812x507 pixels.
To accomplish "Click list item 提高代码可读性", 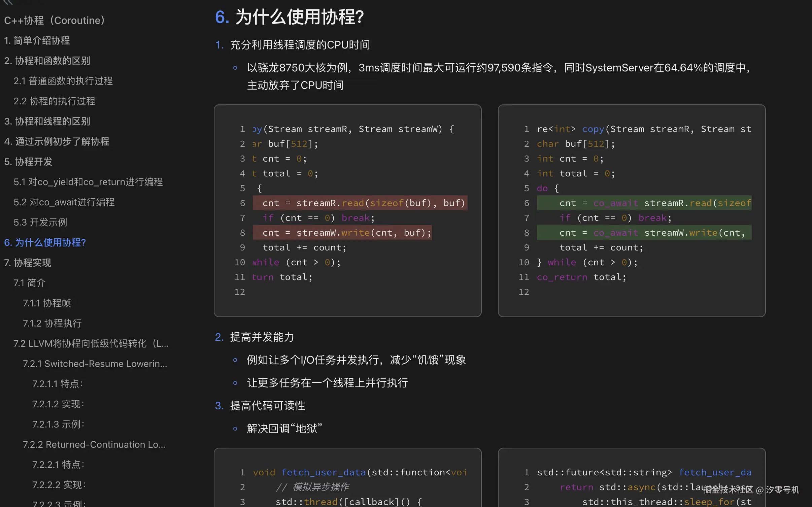I will [x=267, y=406].
